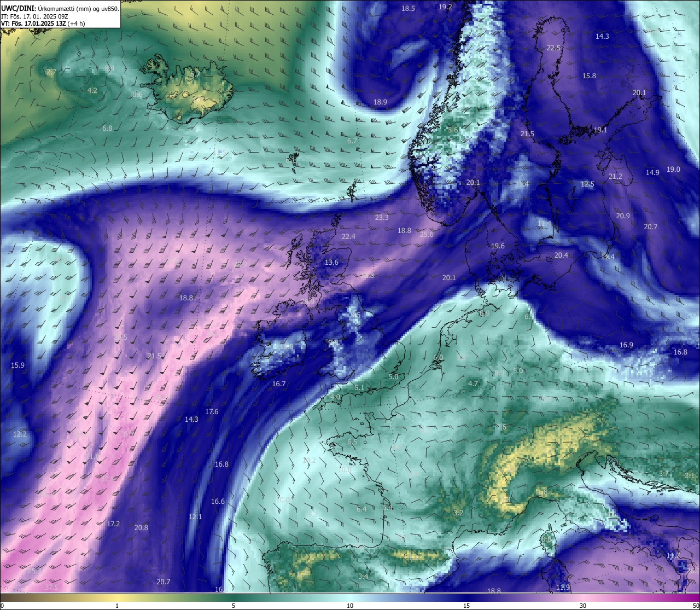
Task: Click the 19.2 value label
Action: [445, 7]
